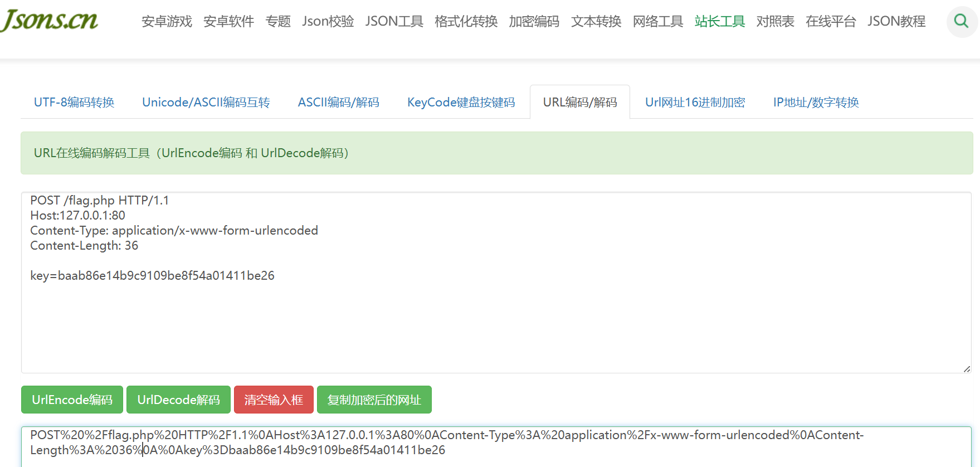Go to the 站长工具 menu item
The image size is (980, 467).
click(x=719, y=22)
